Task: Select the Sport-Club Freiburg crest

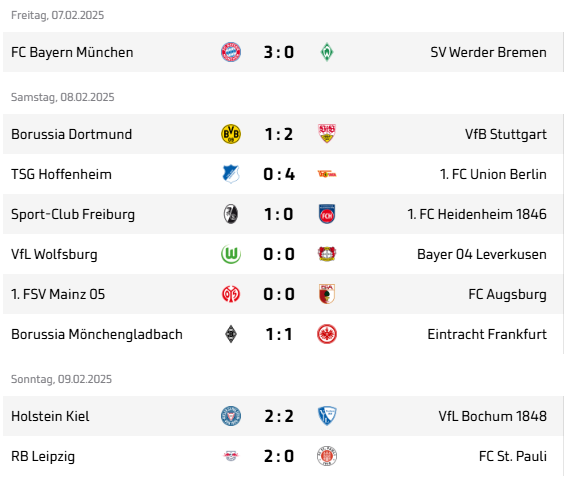Action: tap(231, 214)
